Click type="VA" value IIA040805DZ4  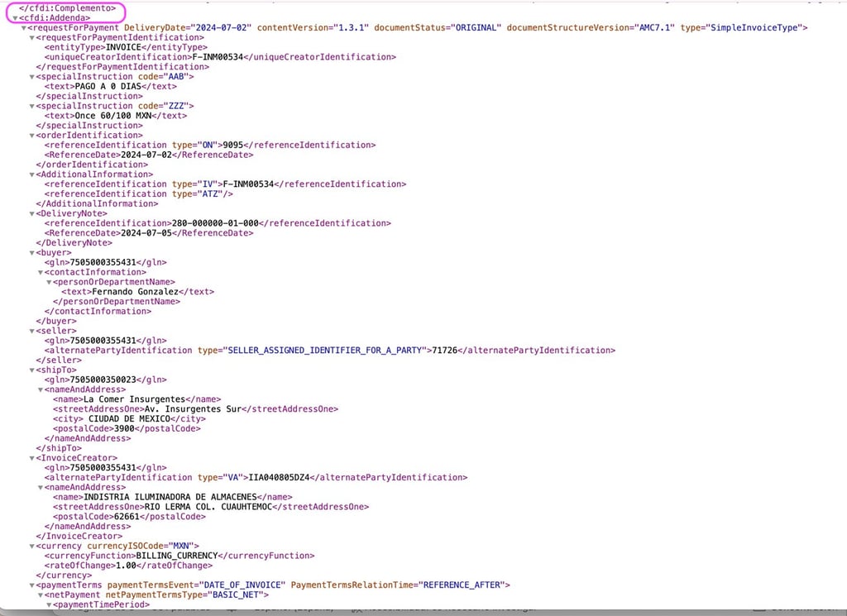[280, 477]
